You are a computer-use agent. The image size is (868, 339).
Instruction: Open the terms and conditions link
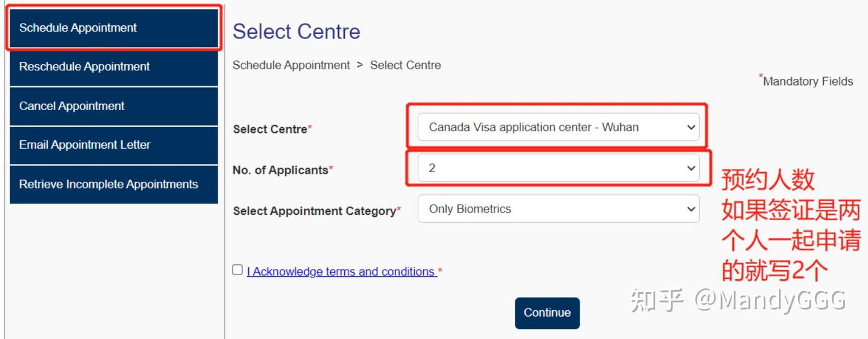click(342, 272)
